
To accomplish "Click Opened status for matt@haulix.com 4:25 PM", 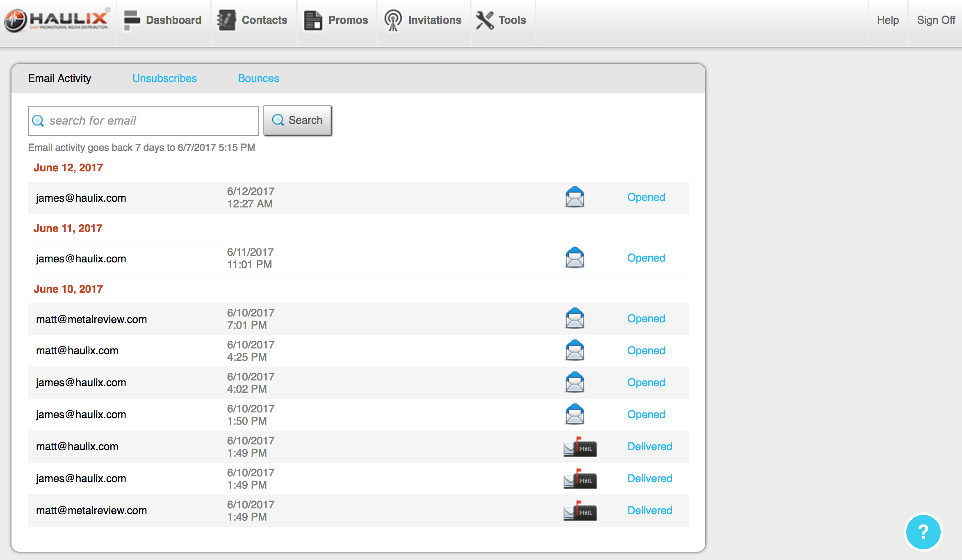I will (646, 351).
